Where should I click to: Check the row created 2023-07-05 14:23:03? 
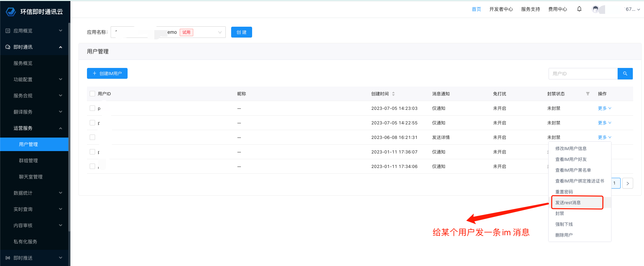click(92, 108)
